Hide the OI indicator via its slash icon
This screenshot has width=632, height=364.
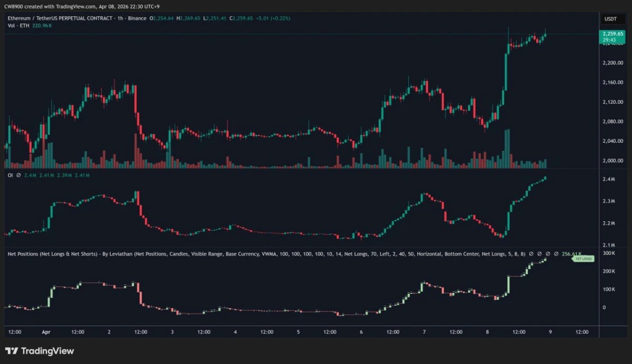coord(19,174)
